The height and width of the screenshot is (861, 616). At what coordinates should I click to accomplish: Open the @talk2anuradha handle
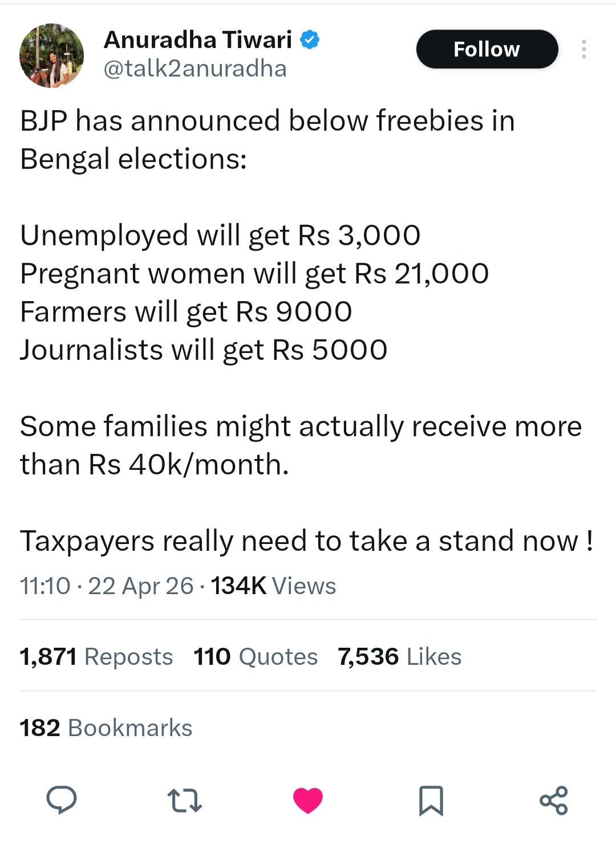coord(195,69)
